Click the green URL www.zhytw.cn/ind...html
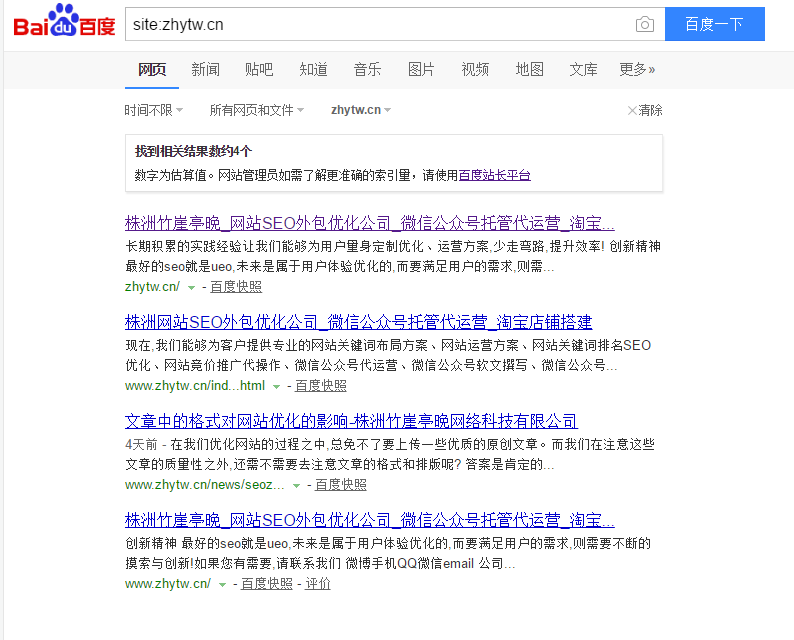Viewport: 794px width, 640px height. (195, 386)
